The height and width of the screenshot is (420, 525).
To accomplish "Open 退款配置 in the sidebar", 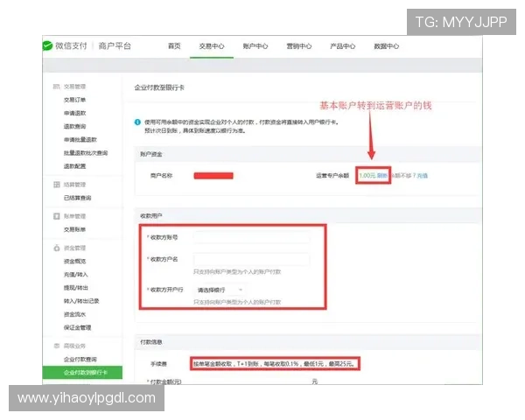I will (74, 166).
